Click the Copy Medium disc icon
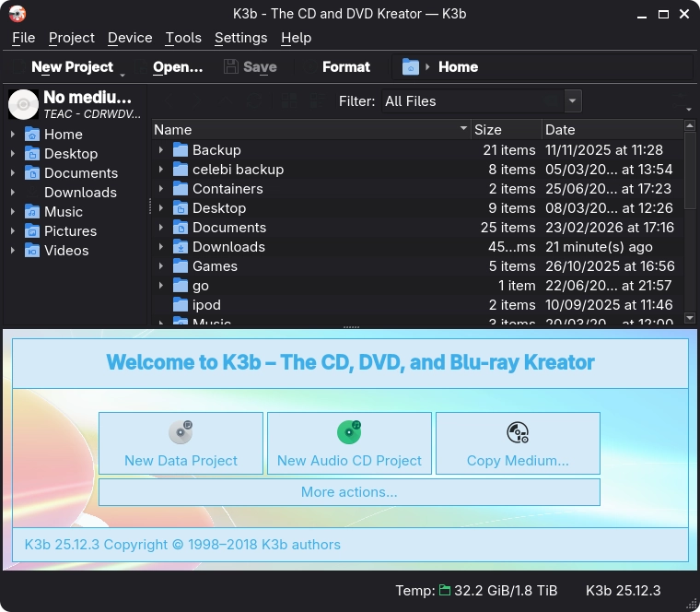 click(518, 432)
